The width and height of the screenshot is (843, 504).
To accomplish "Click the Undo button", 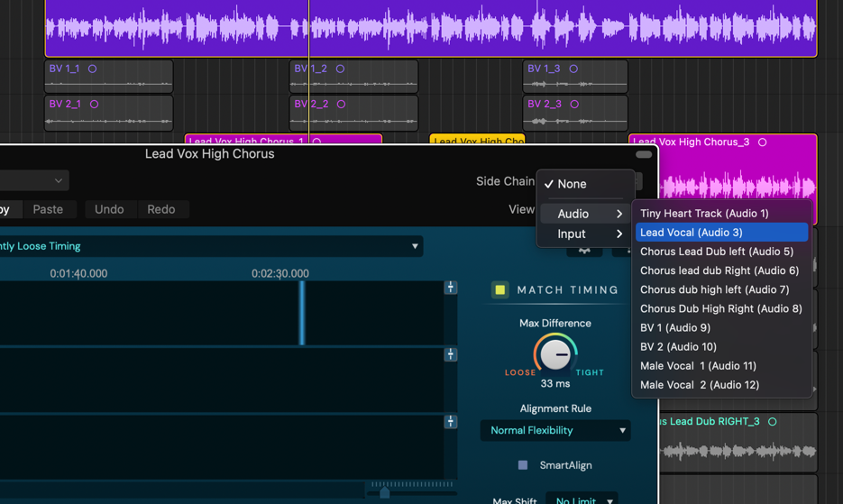I will tap(109, 209).
